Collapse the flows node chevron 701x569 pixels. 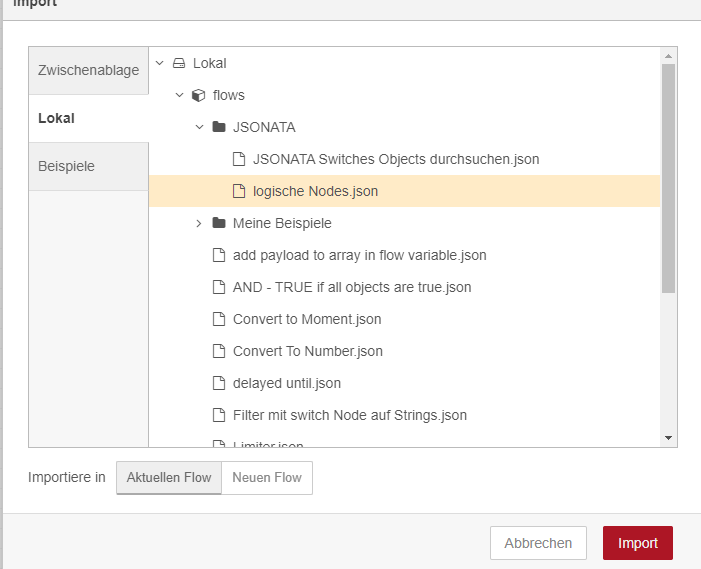click(179, 95)
